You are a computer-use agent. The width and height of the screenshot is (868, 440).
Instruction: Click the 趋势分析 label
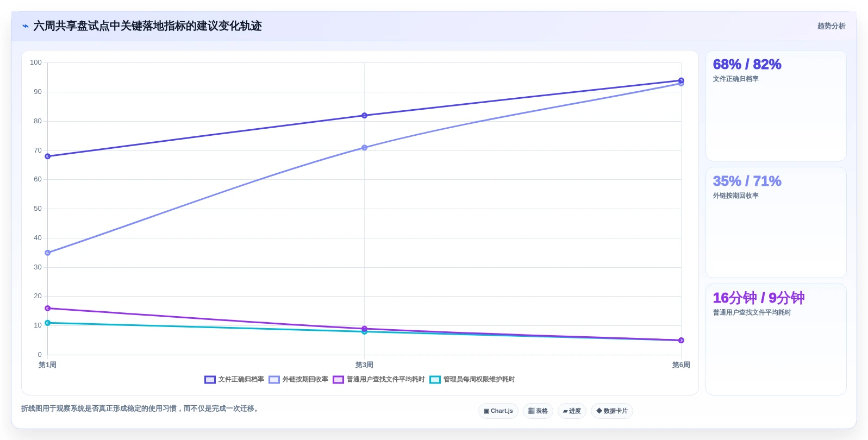(831, 26)
